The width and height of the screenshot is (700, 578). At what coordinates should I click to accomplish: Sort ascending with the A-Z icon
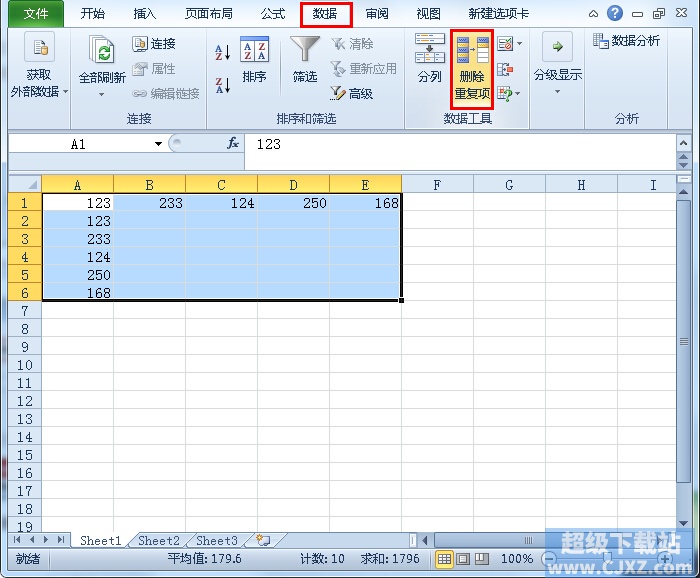[x=223, y=51]
